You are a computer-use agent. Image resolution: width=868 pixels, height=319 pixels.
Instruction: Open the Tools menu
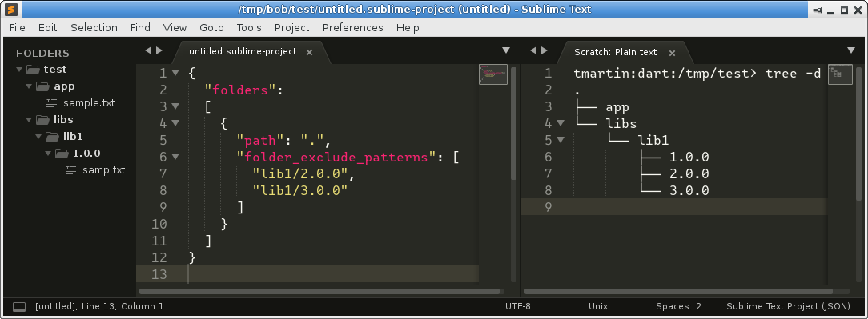[x=249, y=28]
